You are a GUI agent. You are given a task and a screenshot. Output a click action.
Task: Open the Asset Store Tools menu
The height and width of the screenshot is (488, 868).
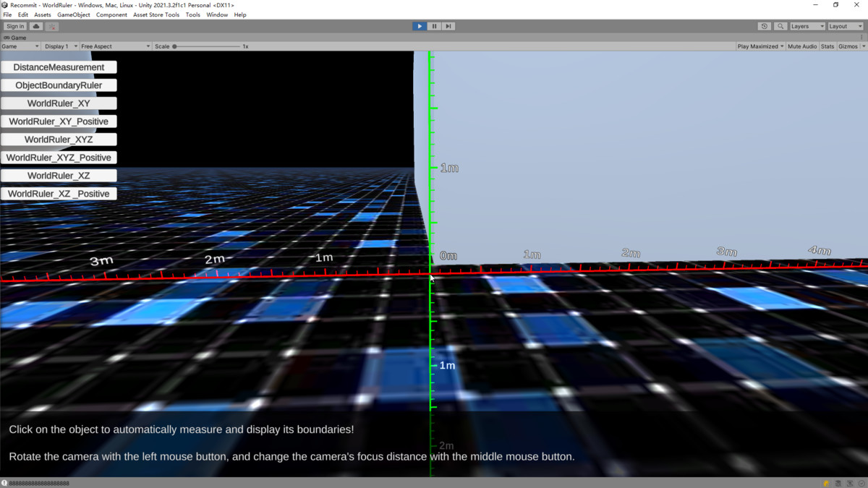pyautogui.click(x=156, y=14)
